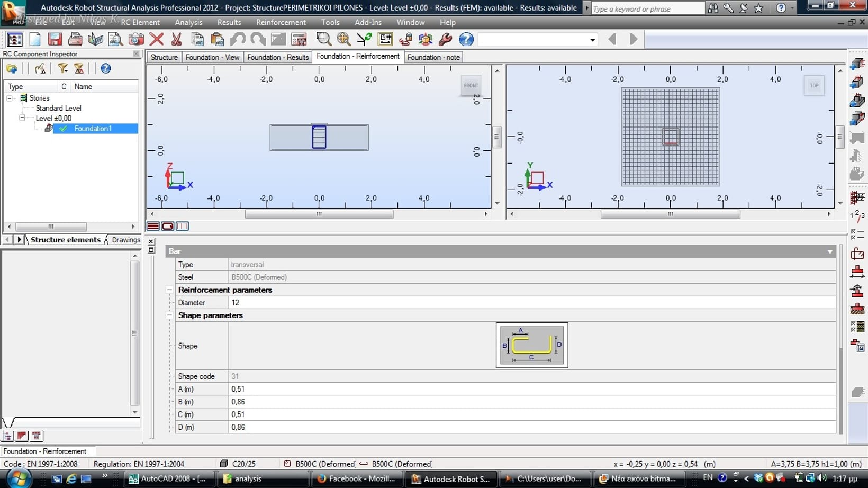Open the calculations calculator icon

299,39
